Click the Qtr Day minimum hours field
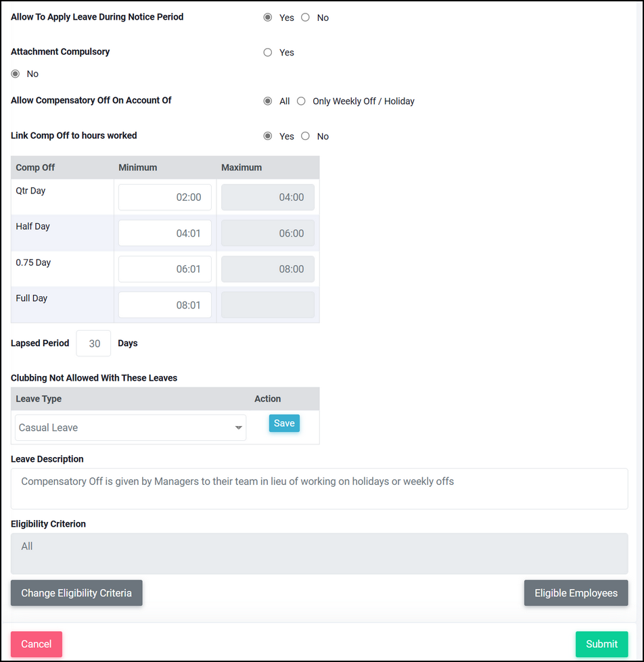644x662 pixels. point(164,197)
